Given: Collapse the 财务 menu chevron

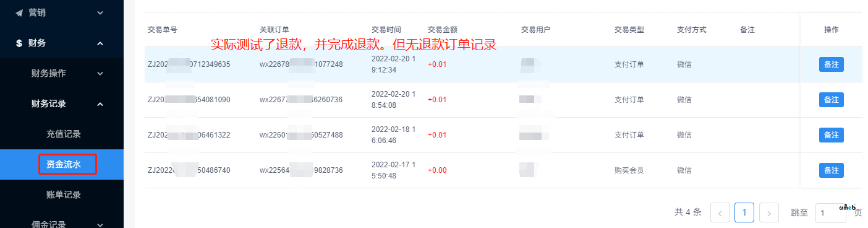Looking at the screenshot, I should click(x=100, y=43).
